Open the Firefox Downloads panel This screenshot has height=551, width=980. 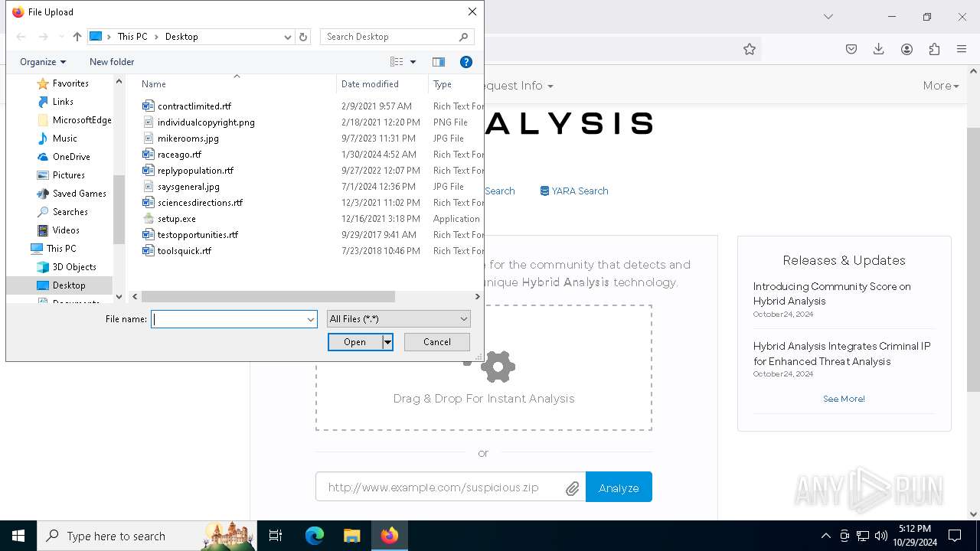pos(879,49)
